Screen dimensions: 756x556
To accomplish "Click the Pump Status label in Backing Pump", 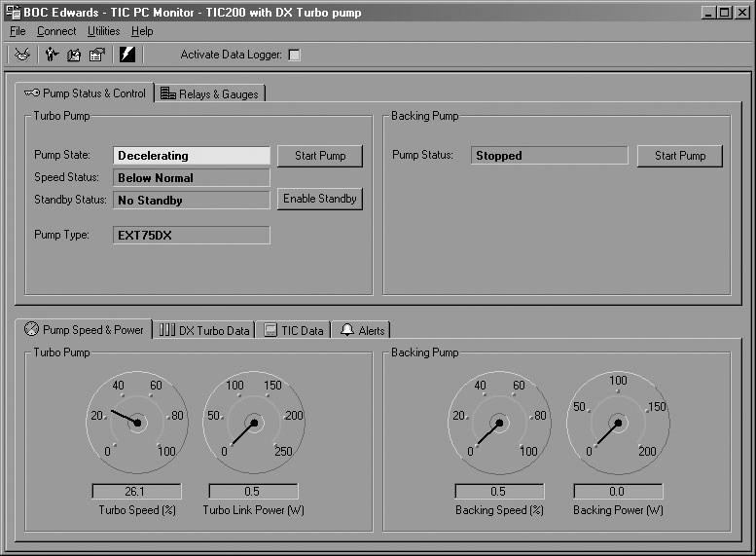I will coord(423,155).
